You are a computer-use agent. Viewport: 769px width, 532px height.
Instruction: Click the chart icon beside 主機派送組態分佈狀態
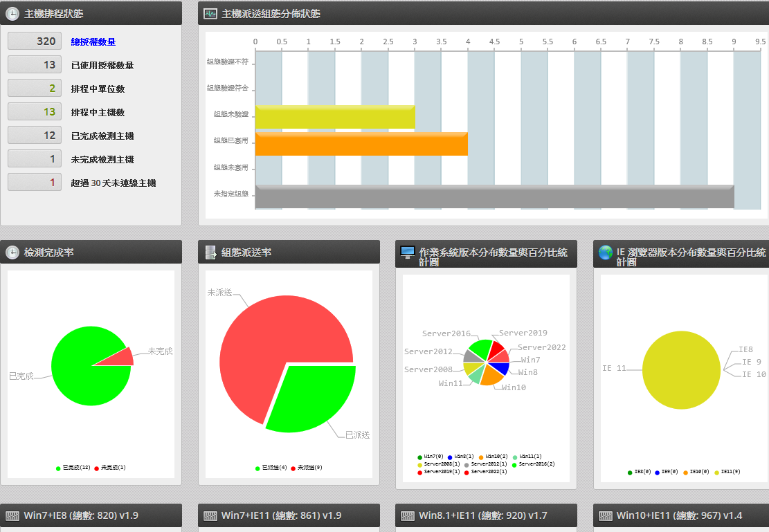210,14
